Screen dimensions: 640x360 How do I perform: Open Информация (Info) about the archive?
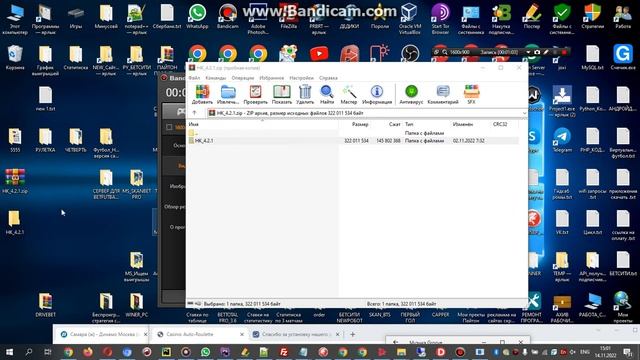click(377, 95)
